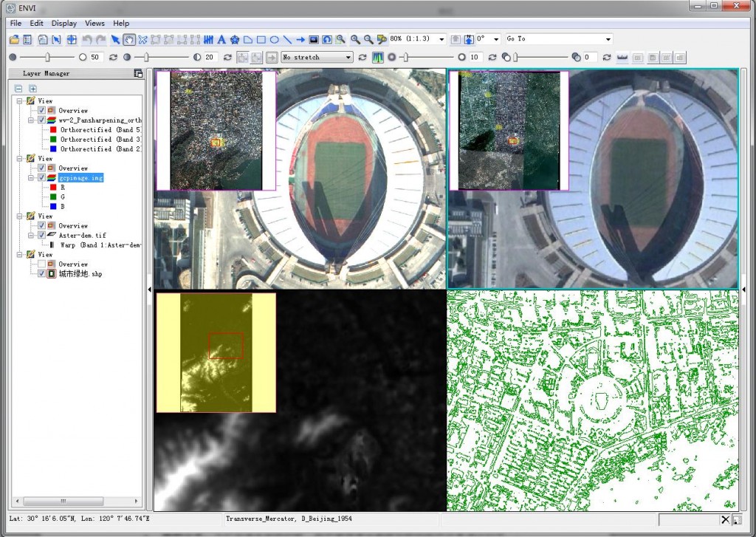Image resolution: width=756 pixels, height=537 pixels.
Task: Choose the Rectangle annotation tool
Action: 261,39
